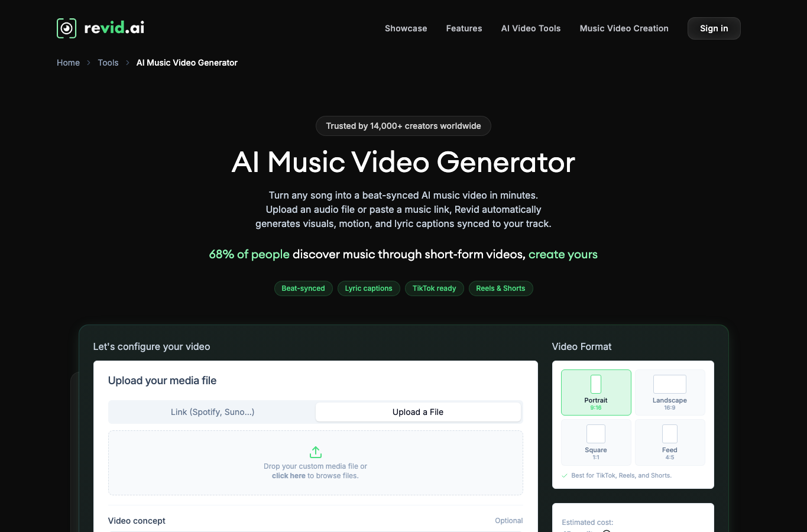807x532 pixels.
Task: Click breadcrumb chevron between Home and Tools
Action: coord(89,63)
